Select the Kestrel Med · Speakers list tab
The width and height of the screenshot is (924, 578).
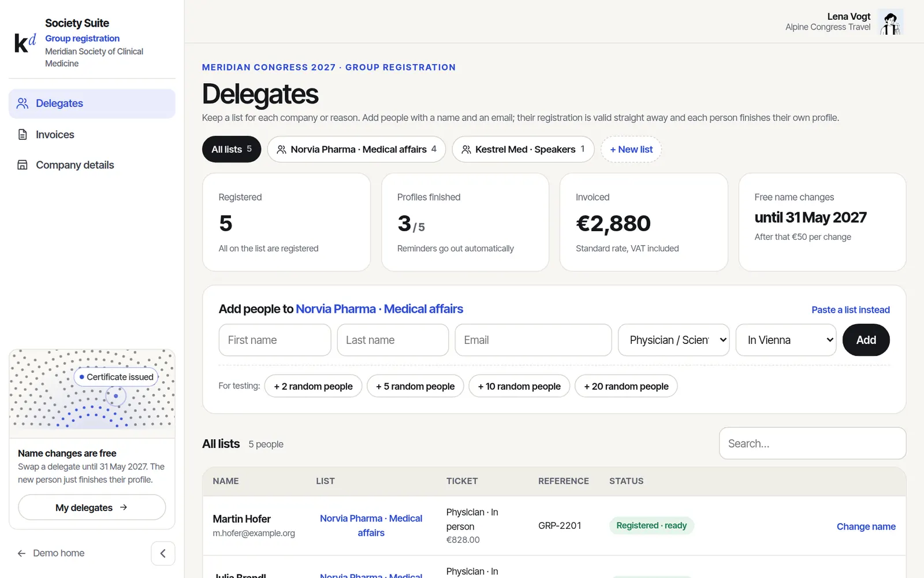(x=523, y=149)
